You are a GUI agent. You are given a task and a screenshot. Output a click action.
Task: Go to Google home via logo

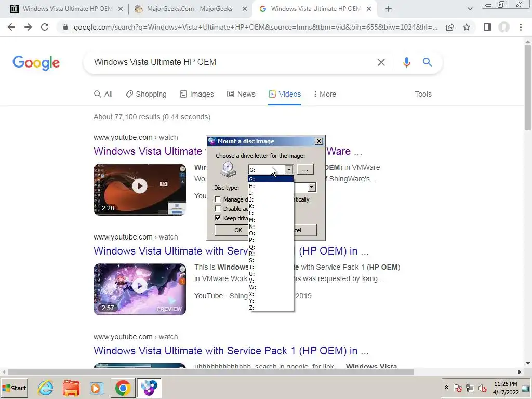36,63
